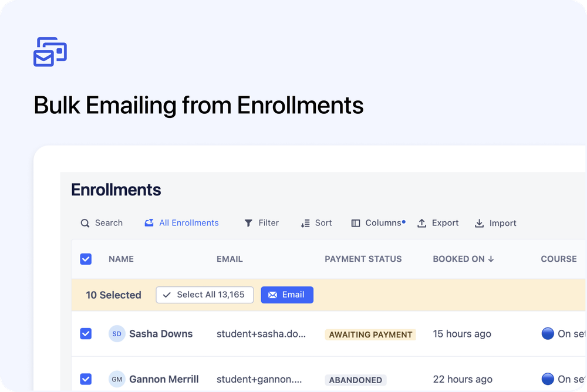
Task: Expand the Payment Status column options
Action: click(x=363, y=259)
